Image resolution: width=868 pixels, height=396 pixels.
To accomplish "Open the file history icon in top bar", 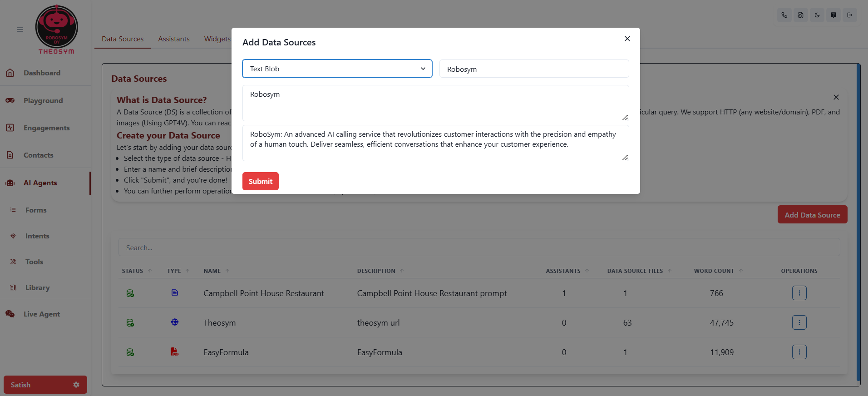I will point(800,15).
